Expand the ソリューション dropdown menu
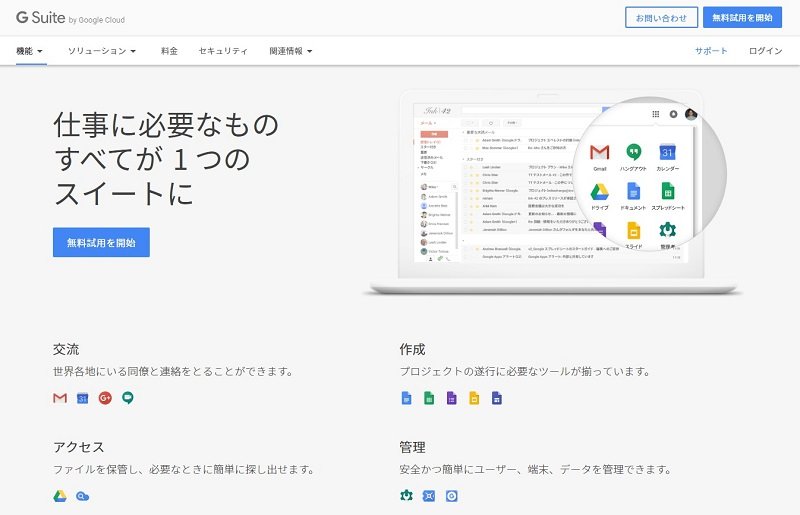 pos(102,51)
